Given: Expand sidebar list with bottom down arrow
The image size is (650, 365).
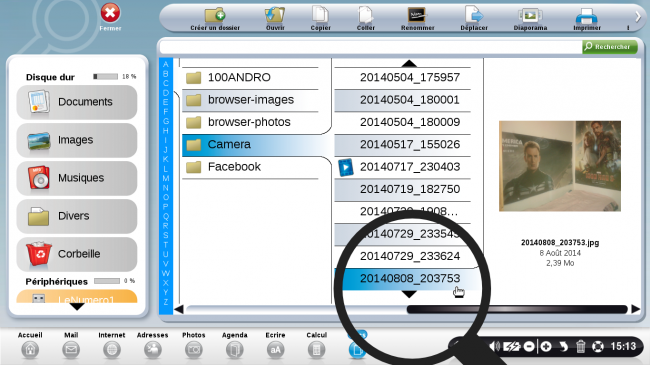Looking at the screenshot, I should coord(77,307).
